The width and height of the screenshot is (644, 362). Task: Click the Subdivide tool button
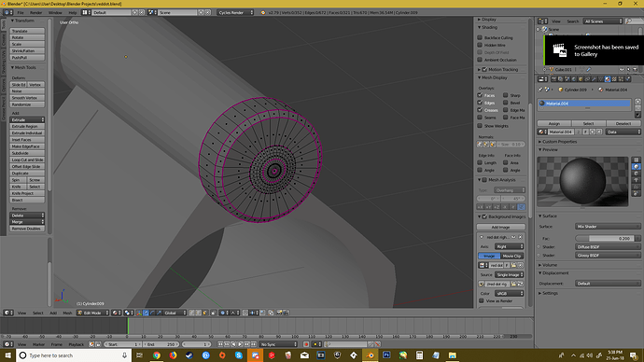(x=27, y=153)
